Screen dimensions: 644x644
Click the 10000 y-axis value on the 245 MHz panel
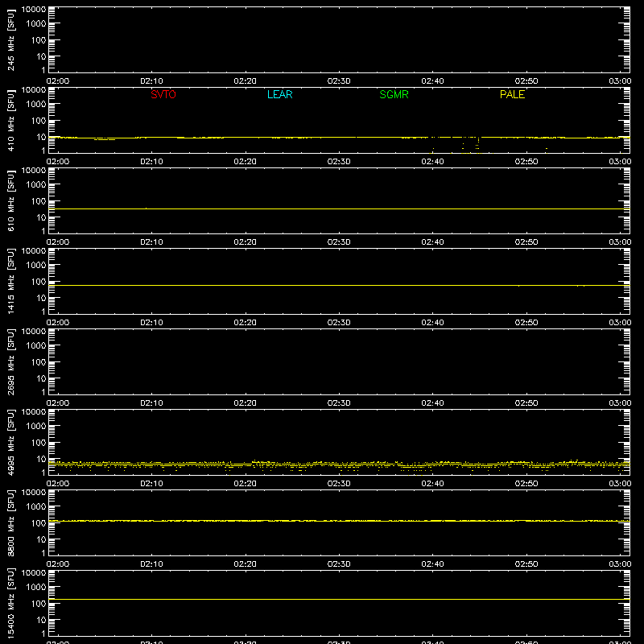pyautogui.click(x=34, y=10)
